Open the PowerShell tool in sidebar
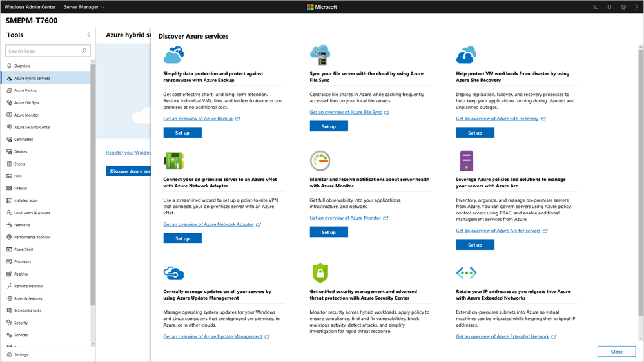This screenshot has width=644, height=362. (x=46, y=249)
